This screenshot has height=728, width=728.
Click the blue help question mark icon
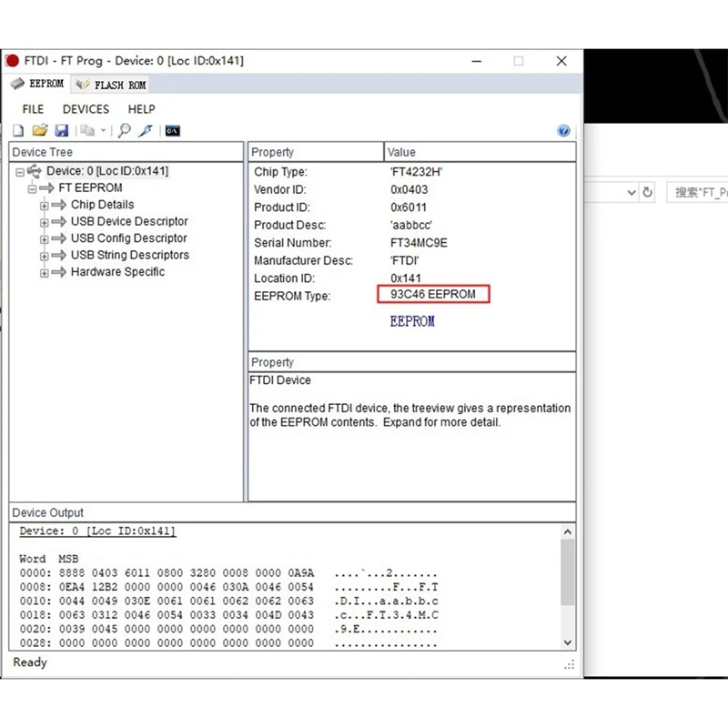coord(563,131)
